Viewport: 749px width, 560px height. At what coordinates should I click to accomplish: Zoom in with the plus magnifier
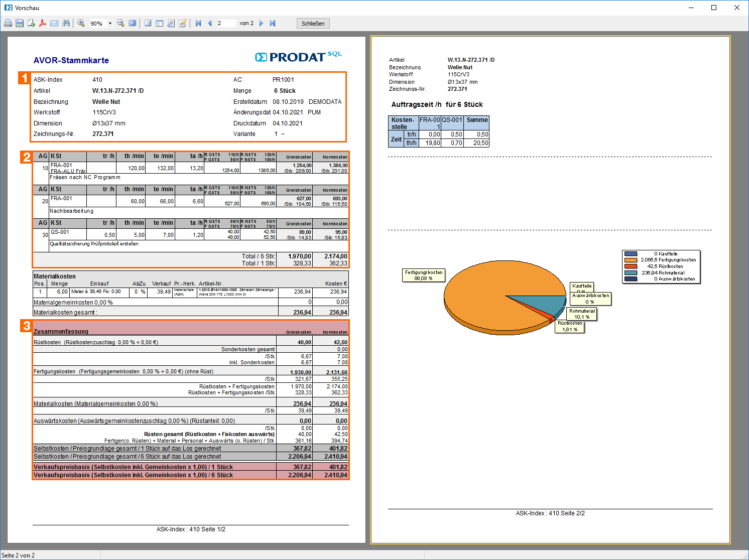tap(81, 23)
